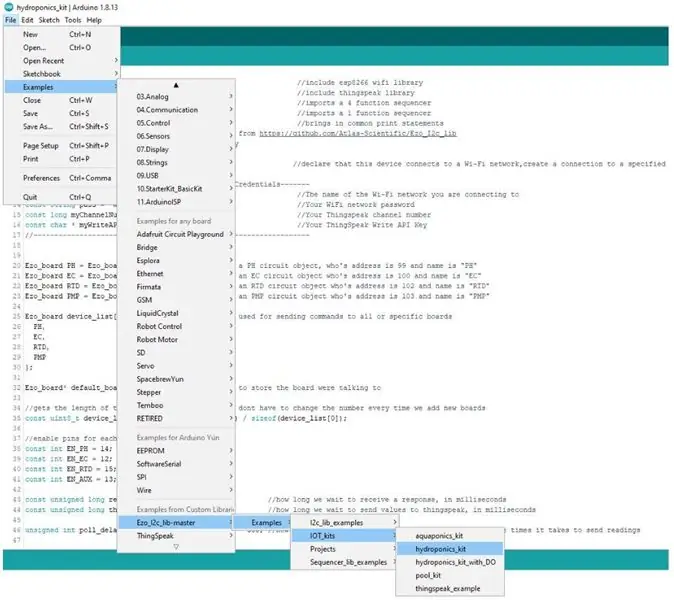This screenshot has width=674, height=600.
Task: Expand the 03.Analog examples
Action: pos(177,97)
